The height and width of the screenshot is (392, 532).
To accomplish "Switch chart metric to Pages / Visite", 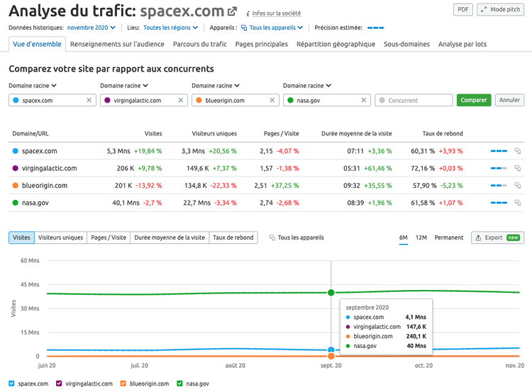I will (109, 237).
